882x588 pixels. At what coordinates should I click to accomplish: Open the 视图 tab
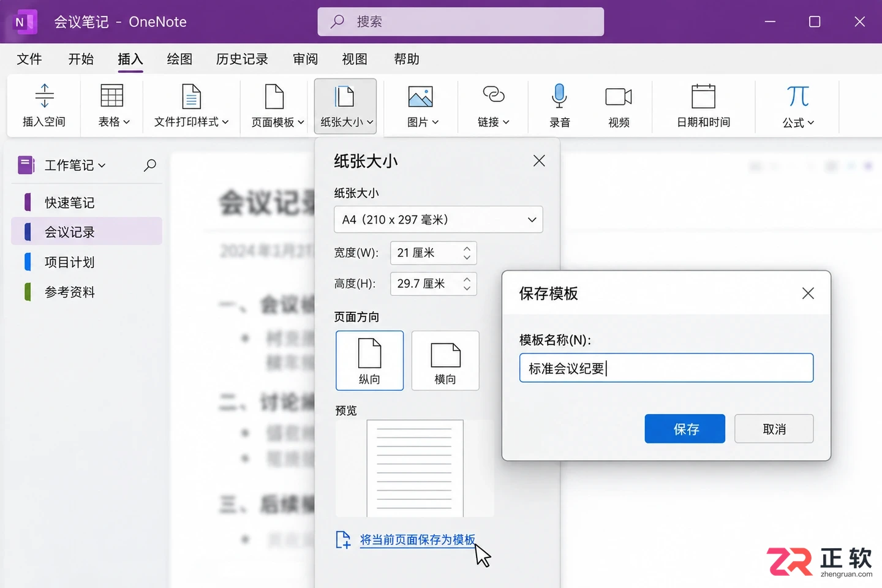(355, 59)
